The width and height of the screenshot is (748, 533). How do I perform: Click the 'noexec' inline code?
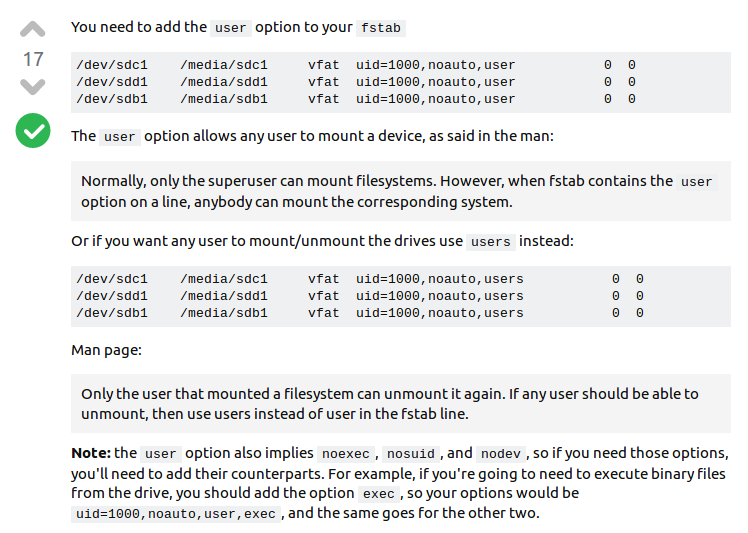(x=346, y=454)
